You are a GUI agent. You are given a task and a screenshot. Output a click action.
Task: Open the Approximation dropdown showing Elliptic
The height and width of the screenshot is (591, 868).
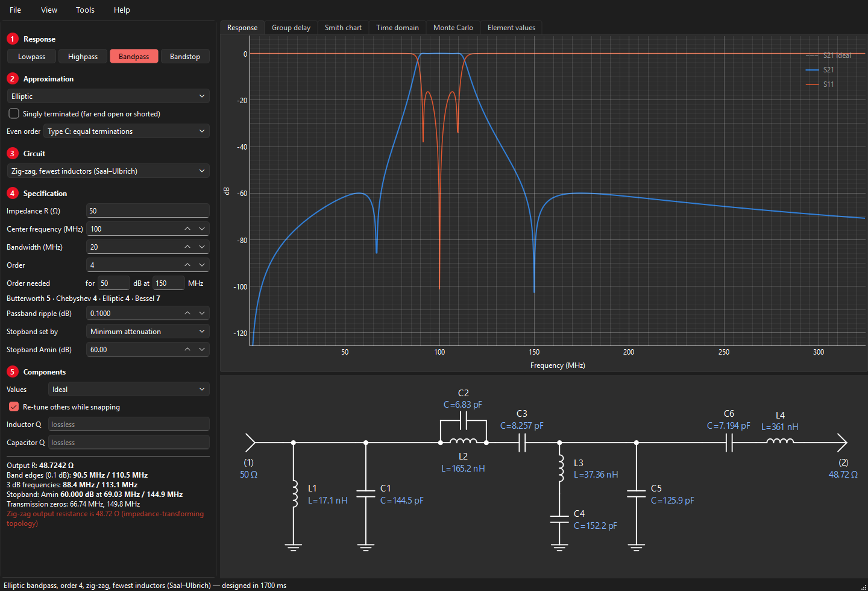point(108,96)
